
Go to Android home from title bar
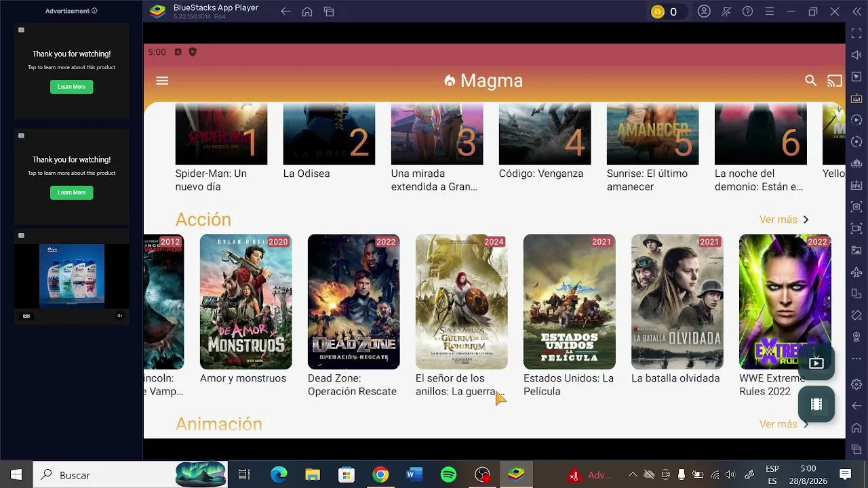[307, 12]
